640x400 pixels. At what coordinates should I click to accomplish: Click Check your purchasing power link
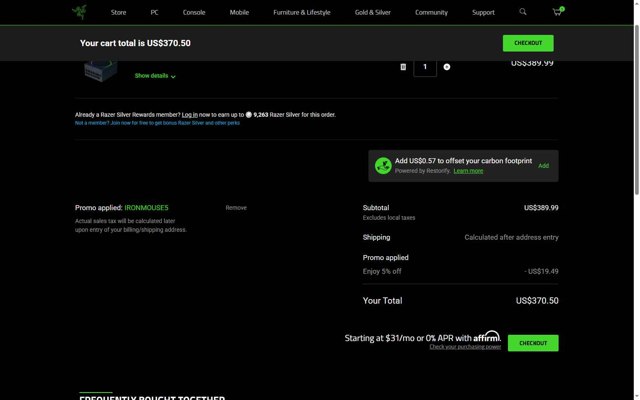(465, 347)
